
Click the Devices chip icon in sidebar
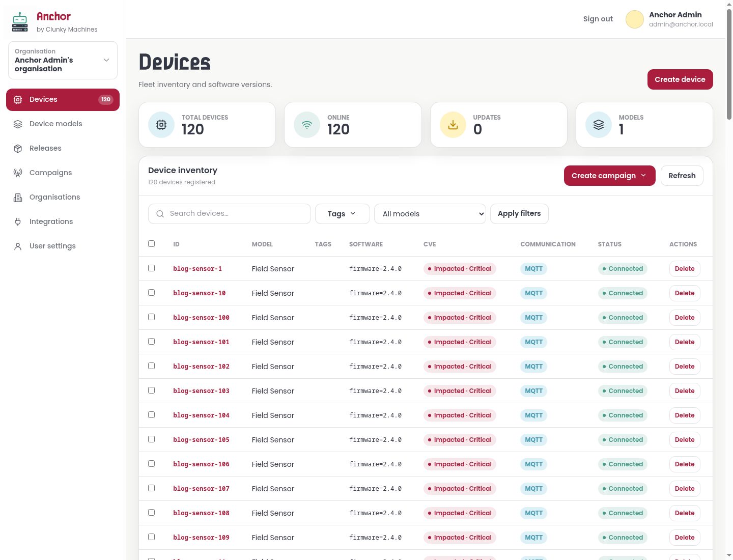[x=18, y=100]
